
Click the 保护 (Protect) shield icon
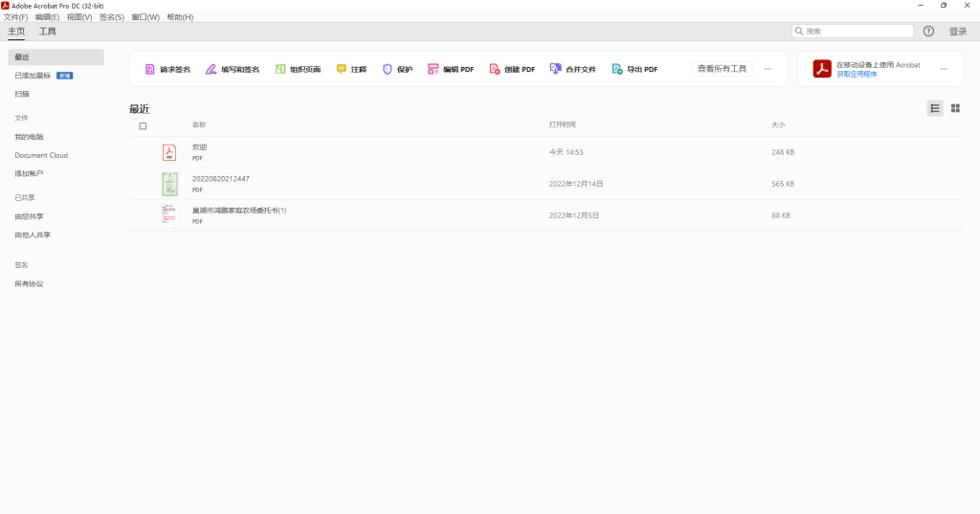(388, 70)
